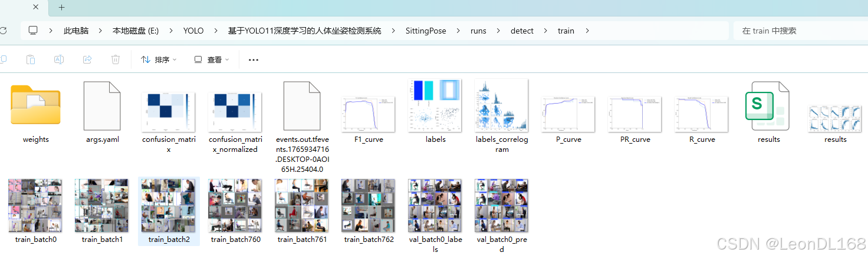Navigate to 此电脑 in breadcrumb

76,31
